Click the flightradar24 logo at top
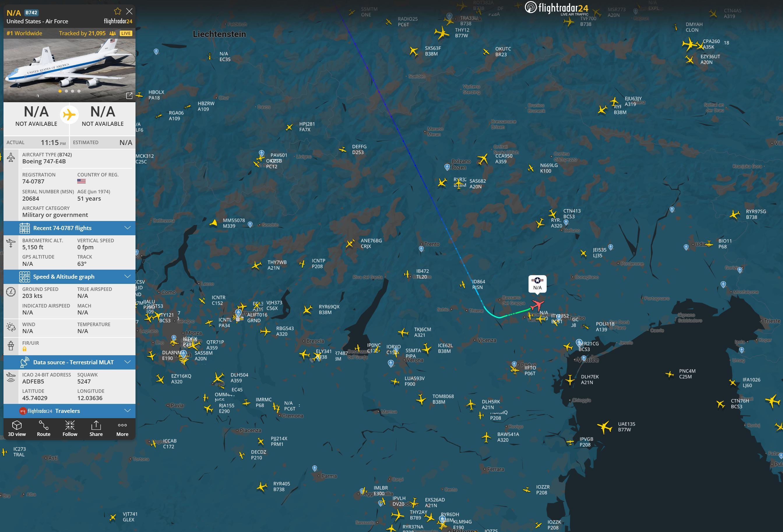 coord(557,8)
